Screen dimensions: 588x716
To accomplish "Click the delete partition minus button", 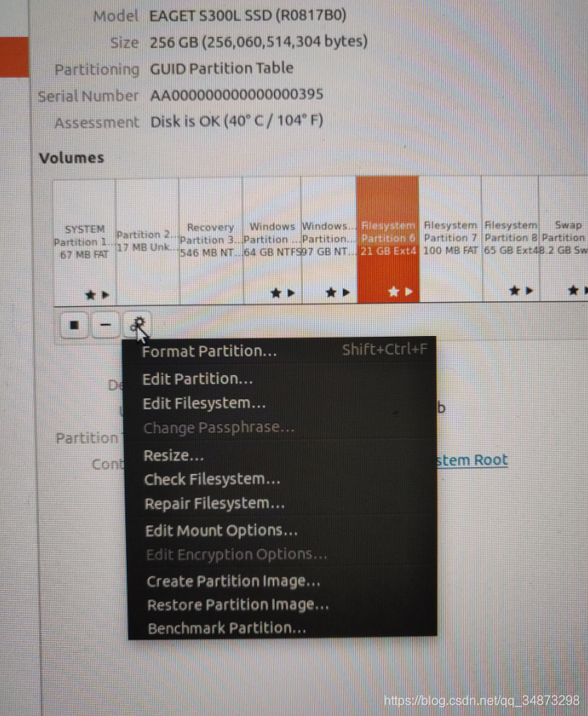I will (105, 325).
